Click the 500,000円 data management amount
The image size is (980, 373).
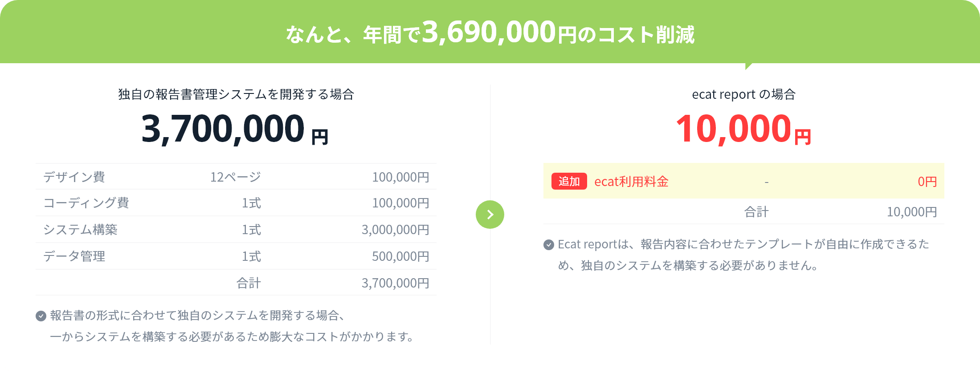click(x=401, y=256)
